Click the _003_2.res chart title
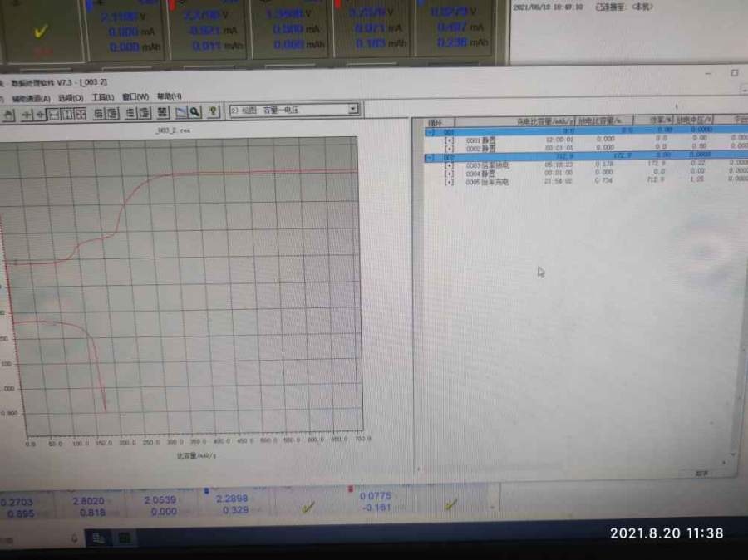The image size is (748, 560). (x=173, y=130)
